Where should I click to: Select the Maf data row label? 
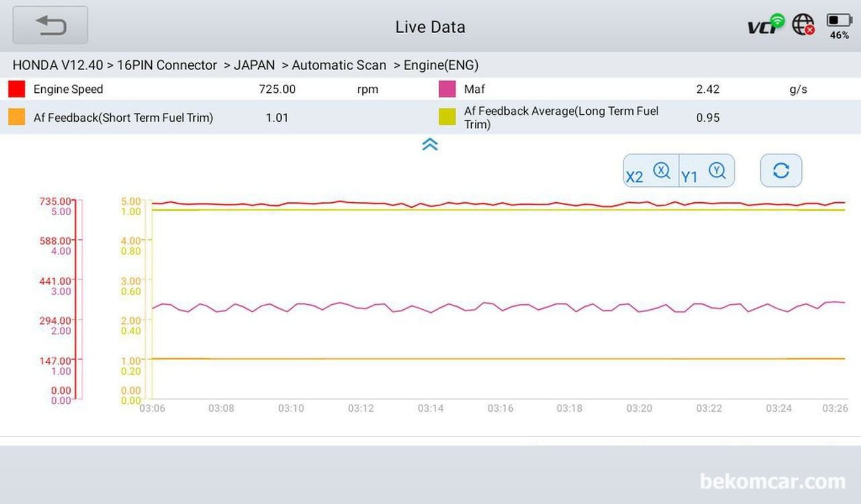point(474,89)
